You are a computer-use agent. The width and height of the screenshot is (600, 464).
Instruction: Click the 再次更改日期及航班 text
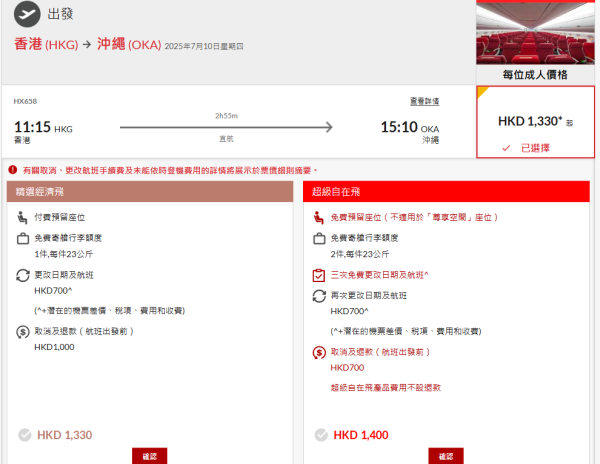[368, 295]
